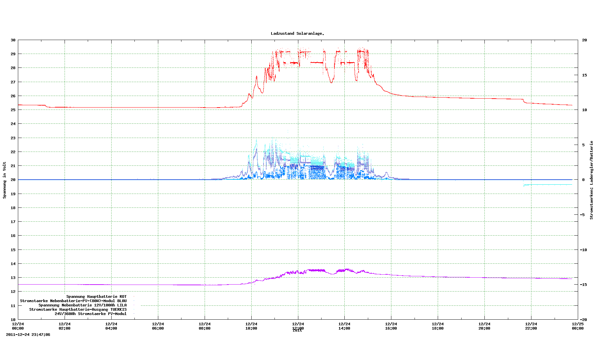The image size is (596, 364).
Task: Click the left axis label "Spannung in Volt"
Action: pos(5,180)
